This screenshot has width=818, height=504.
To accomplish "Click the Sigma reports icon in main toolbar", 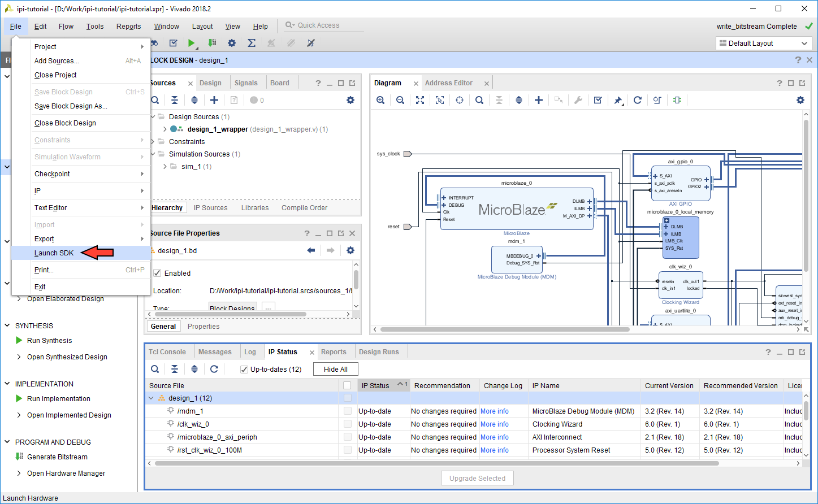I will 252,43.
